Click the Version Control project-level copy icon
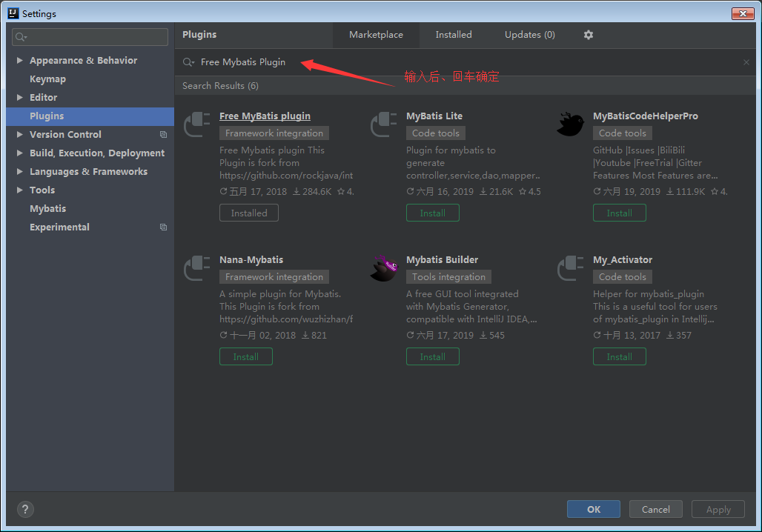Image resolution: width=762 pixels, height=532 pixels. pos(163,135)
